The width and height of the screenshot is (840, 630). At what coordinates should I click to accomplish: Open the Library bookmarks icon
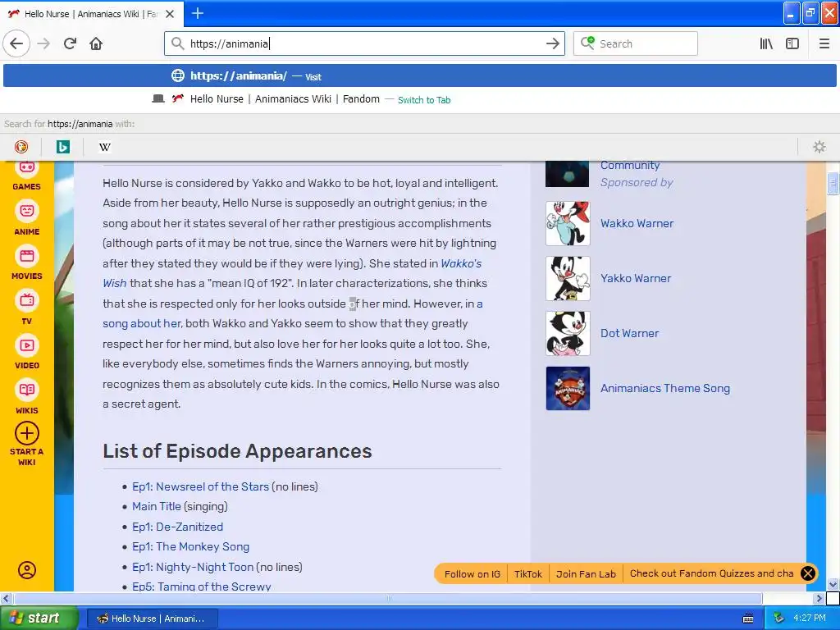point(766,43)
